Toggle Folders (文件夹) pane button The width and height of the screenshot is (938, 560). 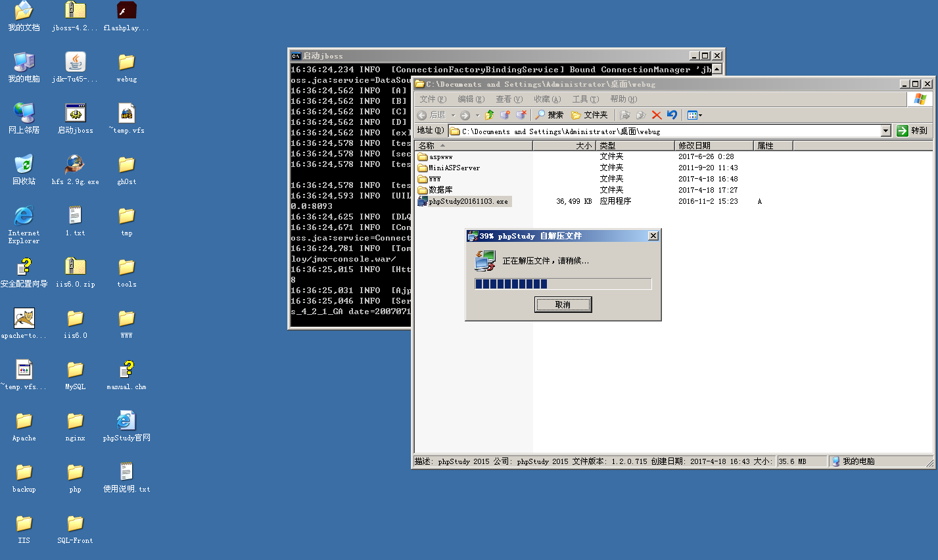tap(590, 115)
